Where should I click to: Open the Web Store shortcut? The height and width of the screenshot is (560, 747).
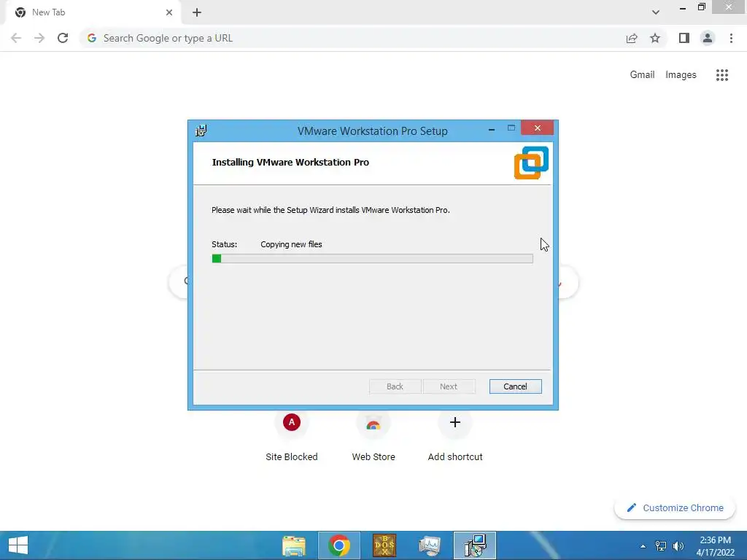(x=373, y=437)
